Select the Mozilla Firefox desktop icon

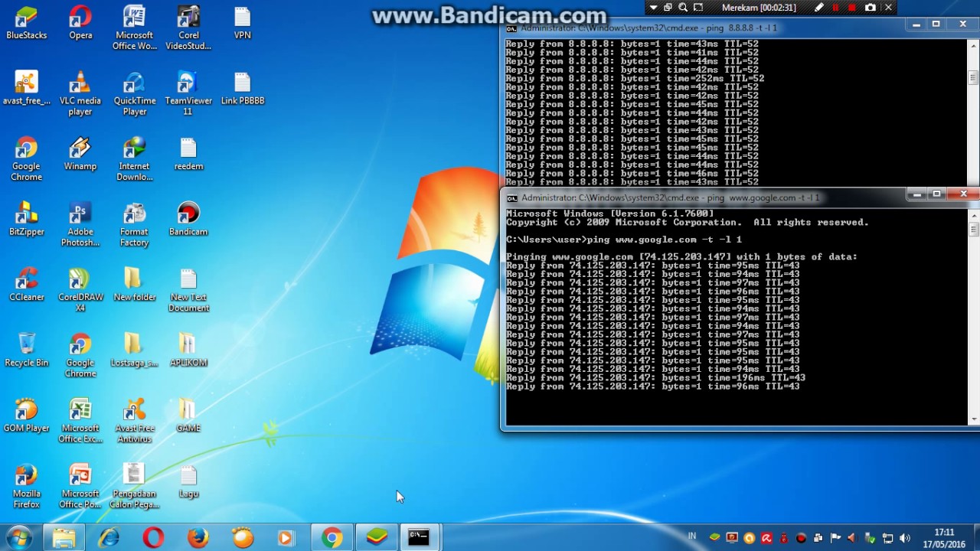26,487
